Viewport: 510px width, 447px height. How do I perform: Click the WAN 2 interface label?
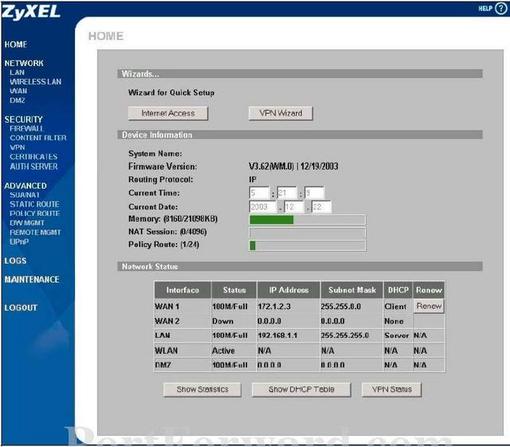167,321
